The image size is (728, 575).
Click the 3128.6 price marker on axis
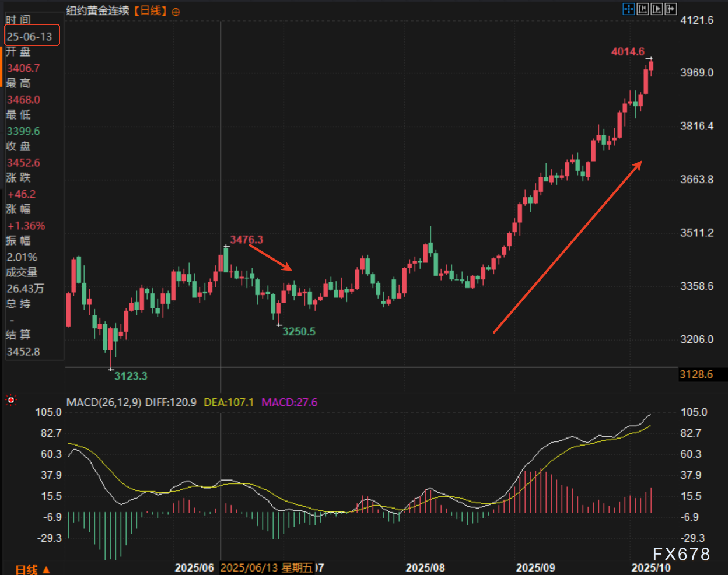point(696,374)
